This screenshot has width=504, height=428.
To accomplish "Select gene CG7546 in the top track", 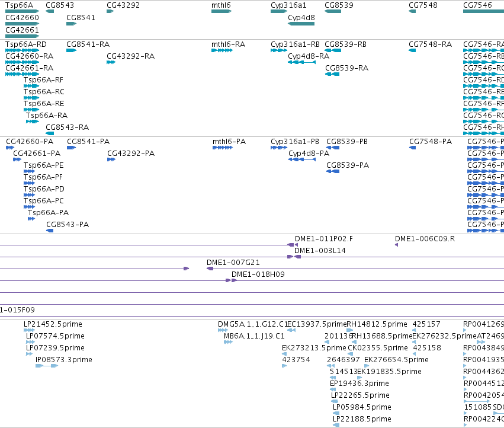I will (x=483, y=11).
